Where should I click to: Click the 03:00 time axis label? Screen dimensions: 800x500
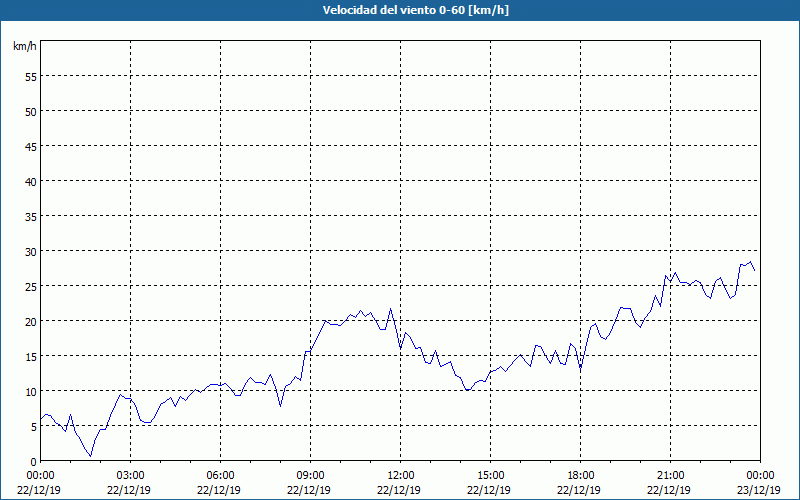(131, 476)
